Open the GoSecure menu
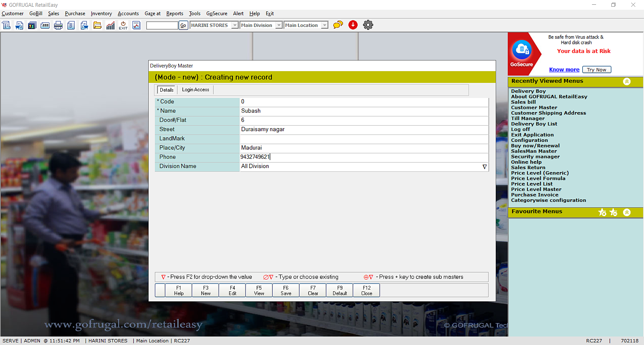This screenshot has width=644, height=345. 217,13
